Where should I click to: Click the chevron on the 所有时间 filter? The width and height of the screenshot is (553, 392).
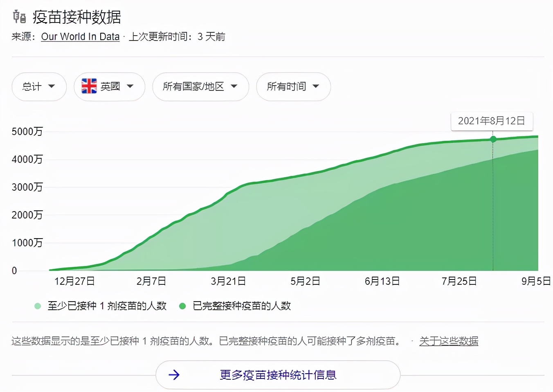316,86
